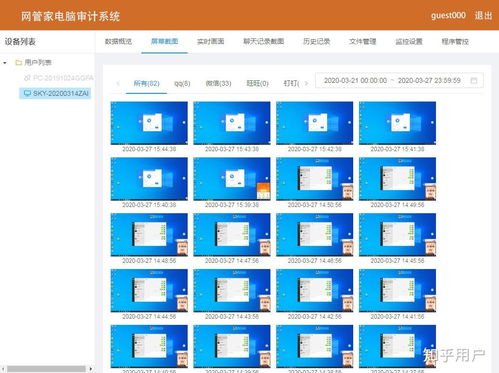
Task: Open the 程序管控 tab
Action: pyautogui.click(x=455, y=42)
